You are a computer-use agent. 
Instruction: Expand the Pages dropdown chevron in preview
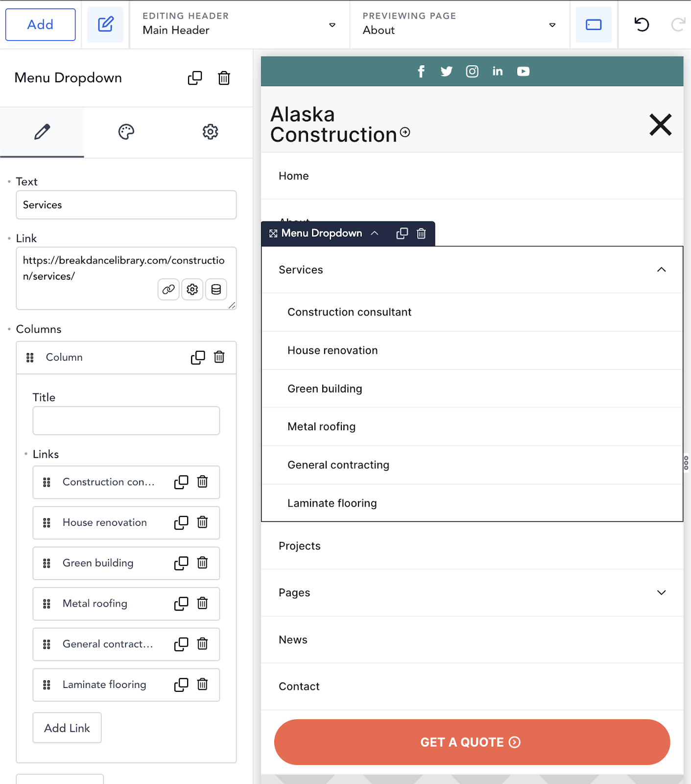pyautogui.click(x=662, y=593)
